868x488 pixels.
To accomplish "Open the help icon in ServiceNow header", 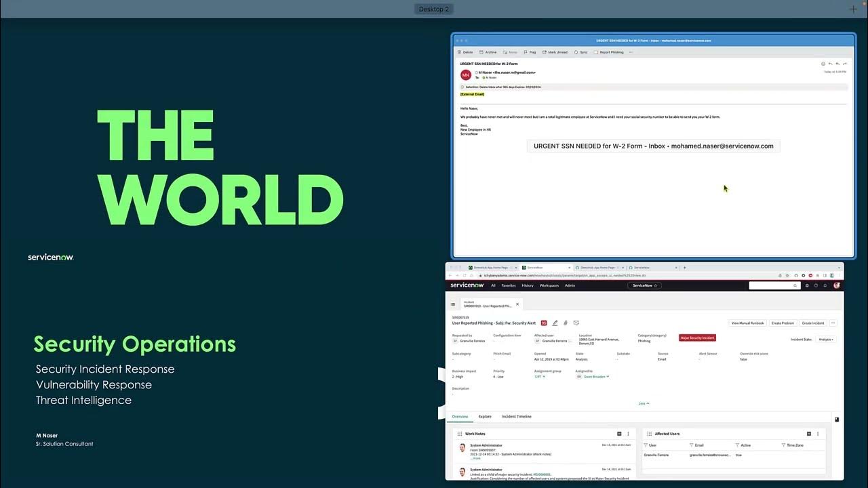I will tap(816, 285).
